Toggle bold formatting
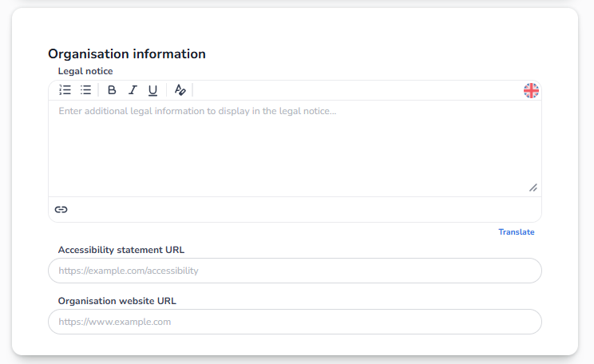594x364 pixels. point(112,90)
